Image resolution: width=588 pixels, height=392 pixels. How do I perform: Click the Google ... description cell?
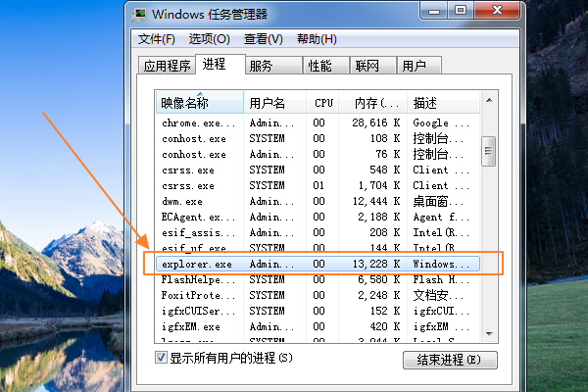point(441,123)
